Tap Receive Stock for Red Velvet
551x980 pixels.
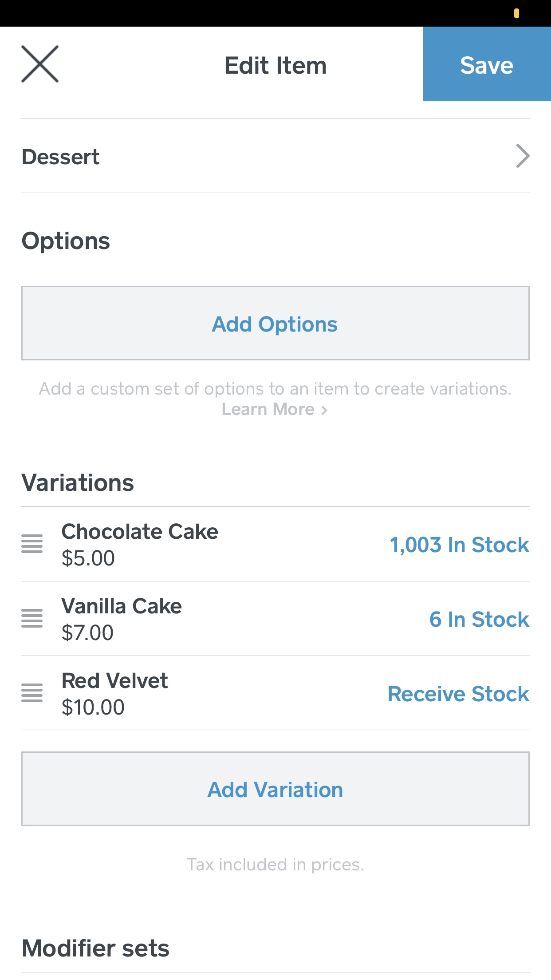tap(458, 694)
